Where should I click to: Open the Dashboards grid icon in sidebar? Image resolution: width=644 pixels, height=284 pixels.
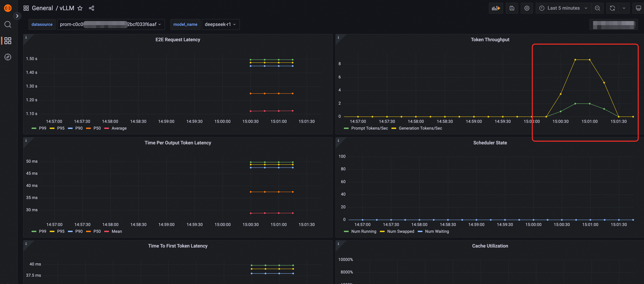(8, 41)
